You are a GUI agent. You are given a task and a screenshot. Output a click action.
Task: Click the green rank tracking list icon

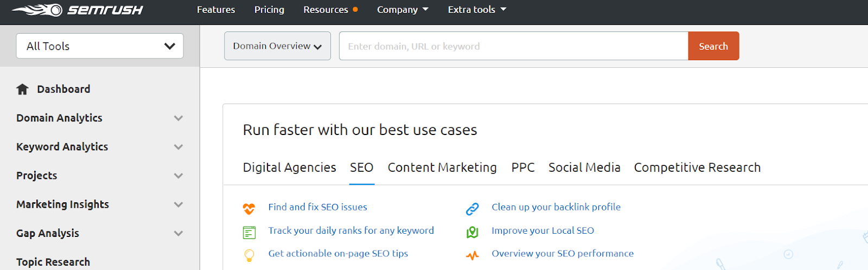click(x=249, y=233)
